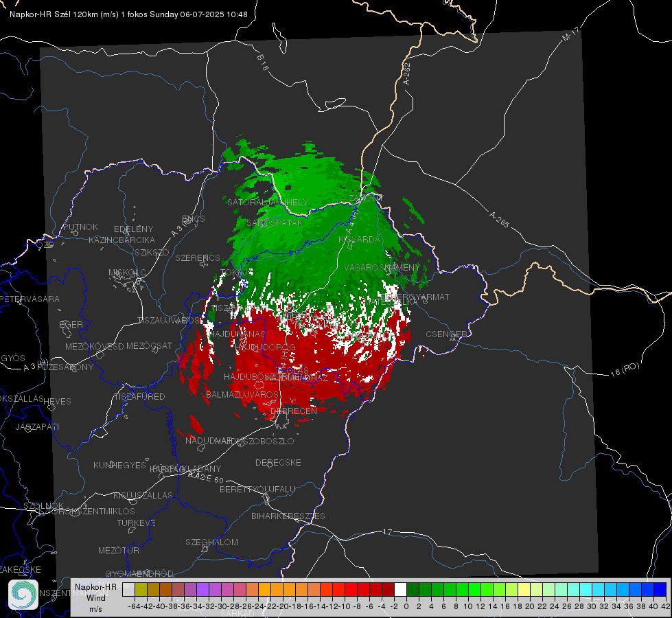Click the A42/E 60 road label
The image size is (672, 618).
tap(207, 477)
